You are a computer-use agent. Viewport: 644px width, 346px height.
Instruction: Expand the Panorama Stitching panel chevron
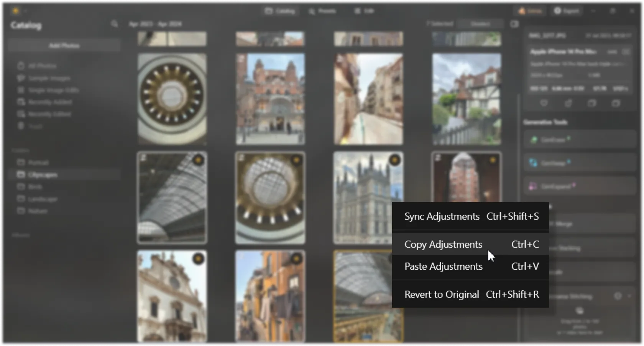coord(629,296)
